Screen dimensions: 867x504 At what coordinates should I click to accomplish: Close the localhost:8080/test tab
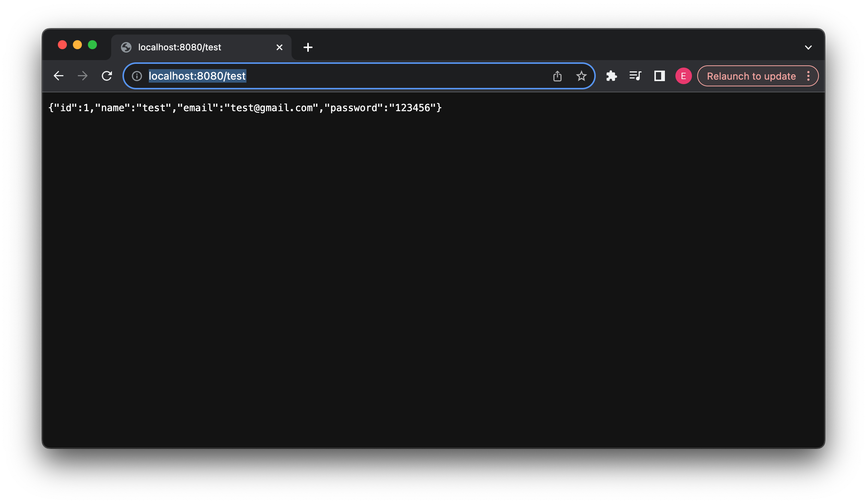279,47
